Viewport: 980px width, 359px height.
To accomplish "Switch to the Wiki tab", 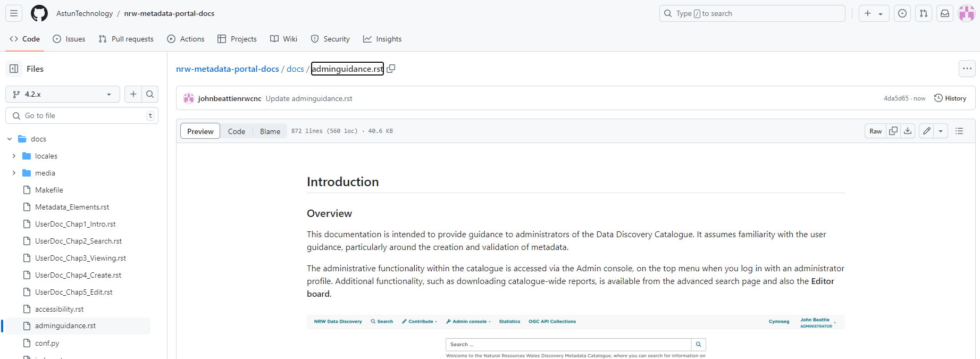I will click(x=283, y=39).
